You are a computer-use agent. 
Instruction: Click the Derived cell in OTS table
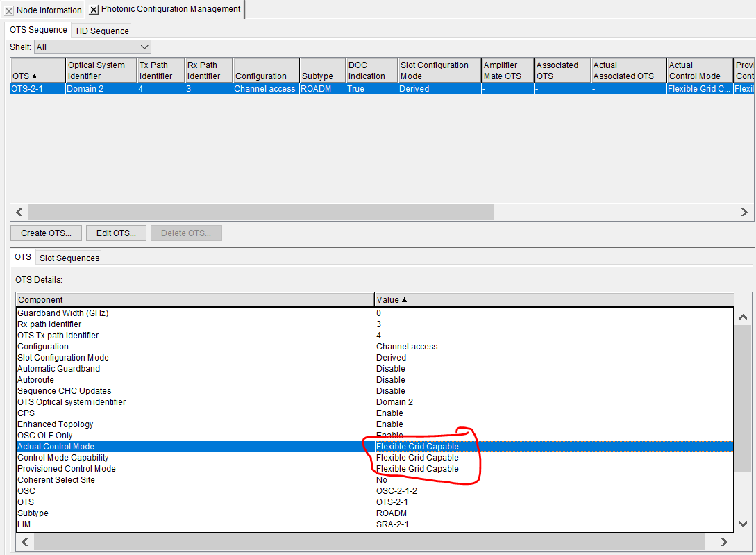(439, 89)
